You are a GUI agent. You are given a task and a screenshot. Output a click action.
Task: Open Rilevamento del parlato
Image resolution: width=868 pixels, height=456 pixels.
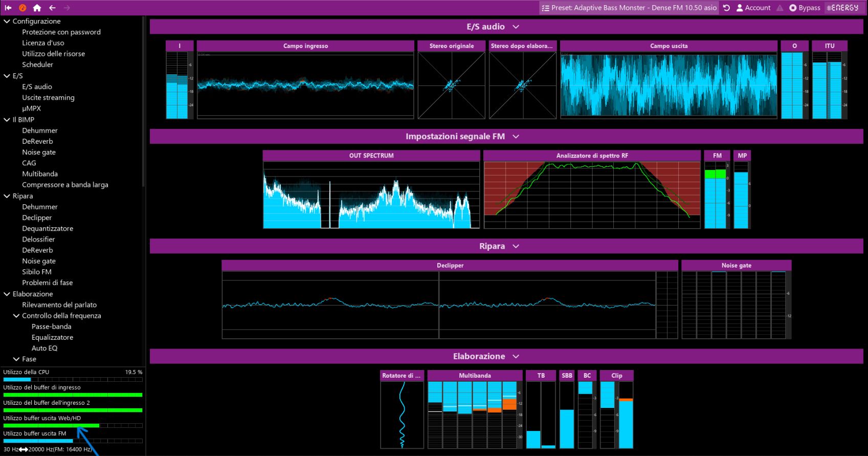click(59, 305)
